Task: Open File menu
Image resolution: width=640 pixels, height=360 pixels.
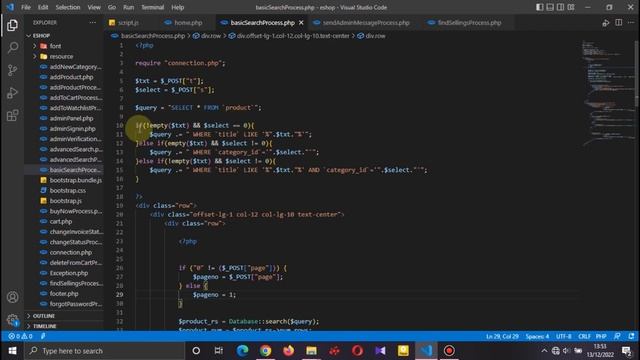Action: point(26,7)
